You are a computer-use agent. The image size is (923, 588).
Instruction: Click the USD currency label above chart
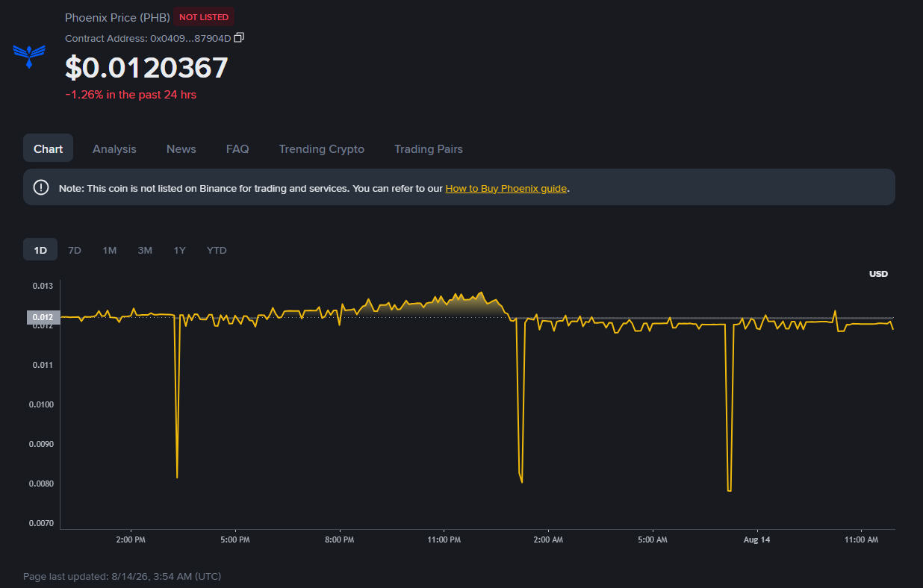coord(878,274)
